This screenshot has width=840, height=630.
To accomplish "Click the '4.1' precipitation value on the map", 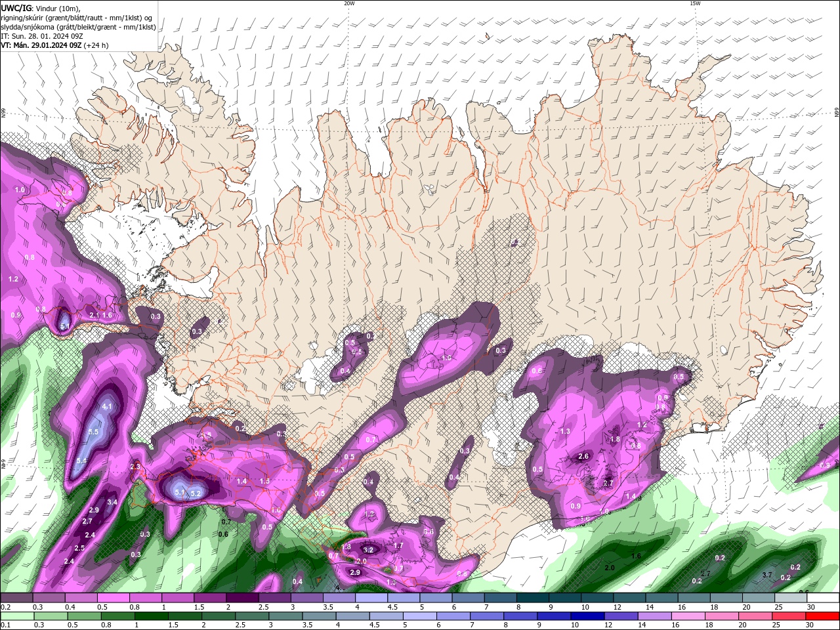I will (x=108, y=407).
